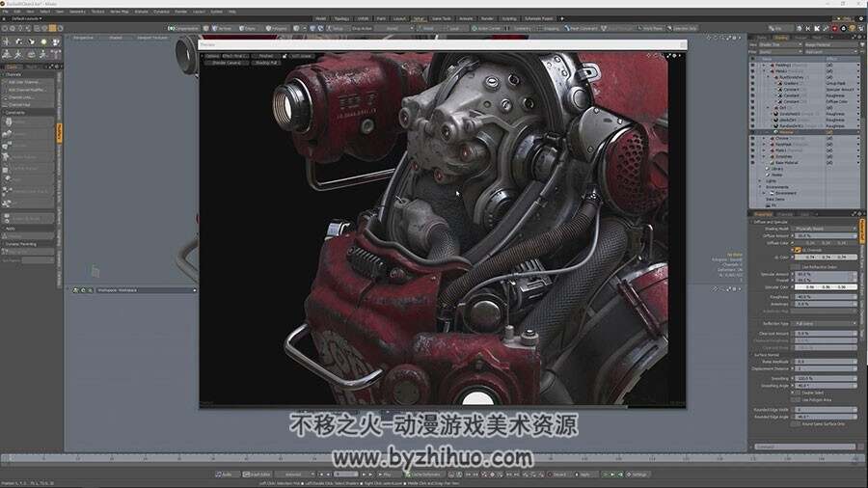Screen dimensions: 868x488
Task: Toggle visibility of Gradient layer
Action: (x=752, y=84)
